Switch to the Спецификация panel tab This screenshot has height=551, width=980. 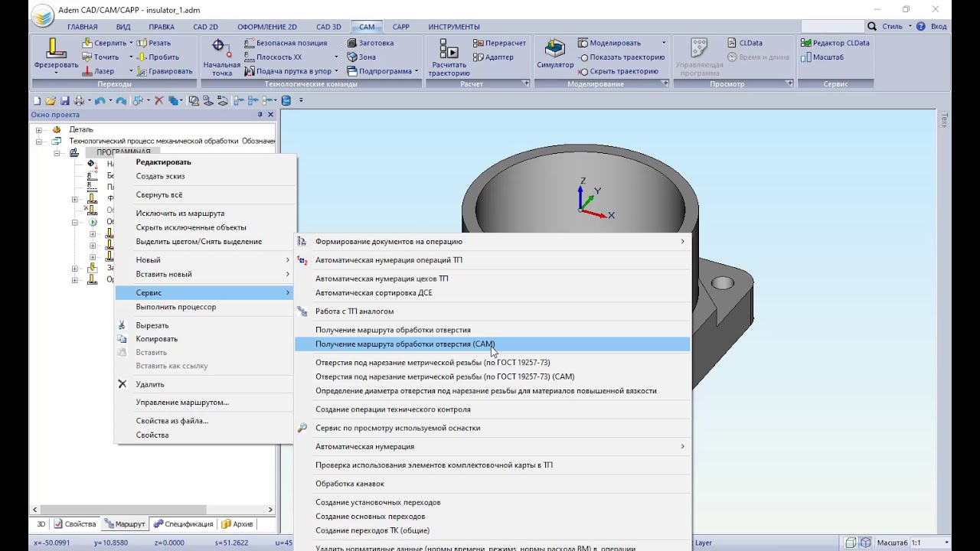click(x=183, y=524)
